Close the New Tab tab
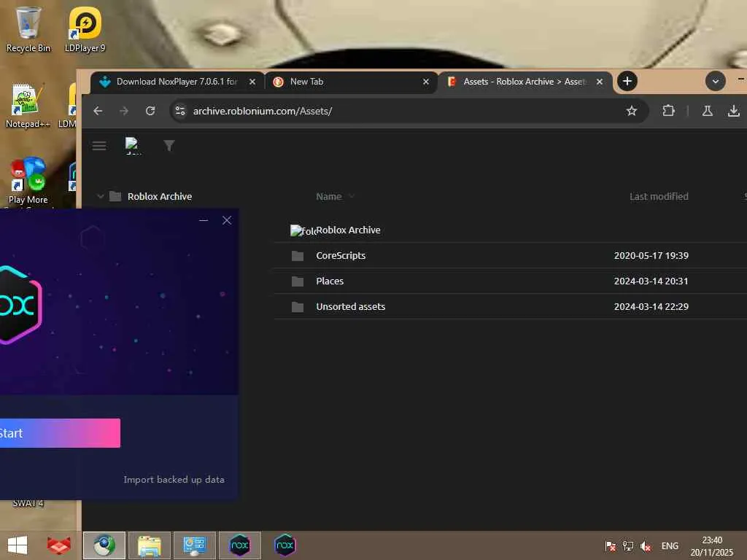The height and width of the screenshot is (560, 747). (426, 82)
